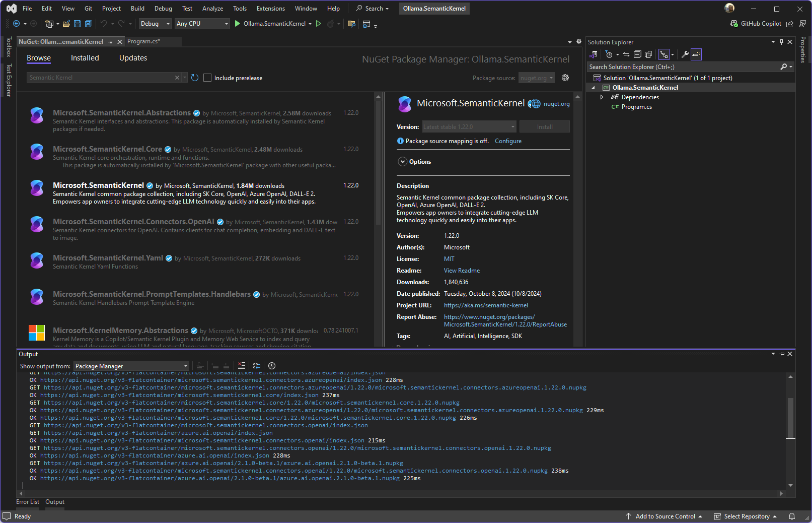Screen dimensions: 812x523
Task: Click the Open File folder icon
Action: pyautogui.click(x=66, y=24)
